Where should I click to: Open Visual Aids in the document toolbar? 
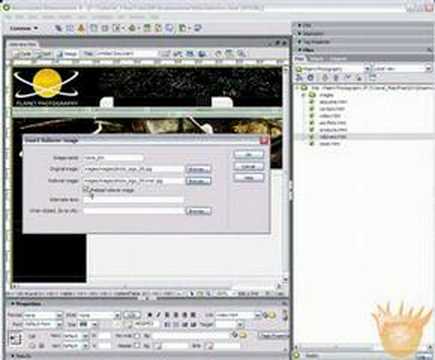pos(241,53)
